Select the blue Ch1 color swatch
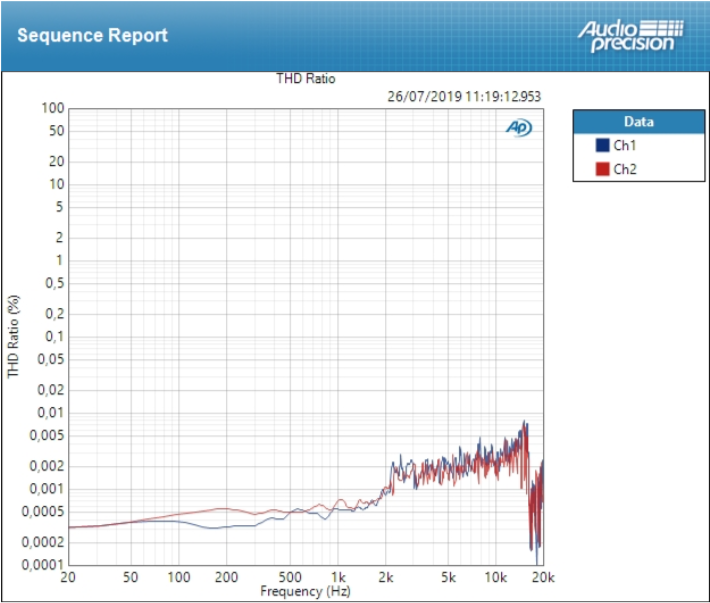The image size is (710, 603). 602,146
